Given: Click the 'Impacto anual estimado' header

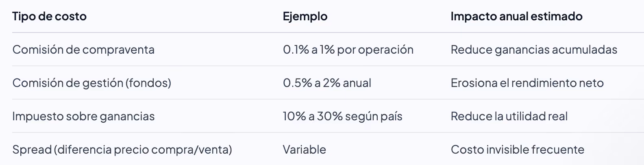Looking at the screenshot, I should click(516, 17).
